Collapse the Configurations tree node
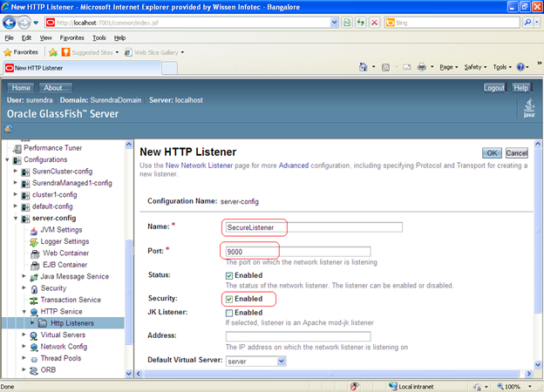 [x=7, y=159]
